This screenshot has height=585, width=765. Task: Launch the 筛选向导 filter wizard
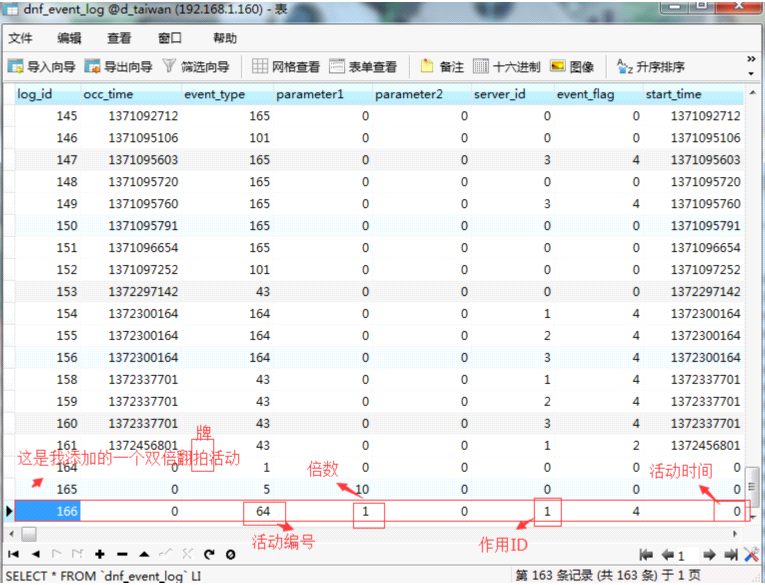(195, 67)
